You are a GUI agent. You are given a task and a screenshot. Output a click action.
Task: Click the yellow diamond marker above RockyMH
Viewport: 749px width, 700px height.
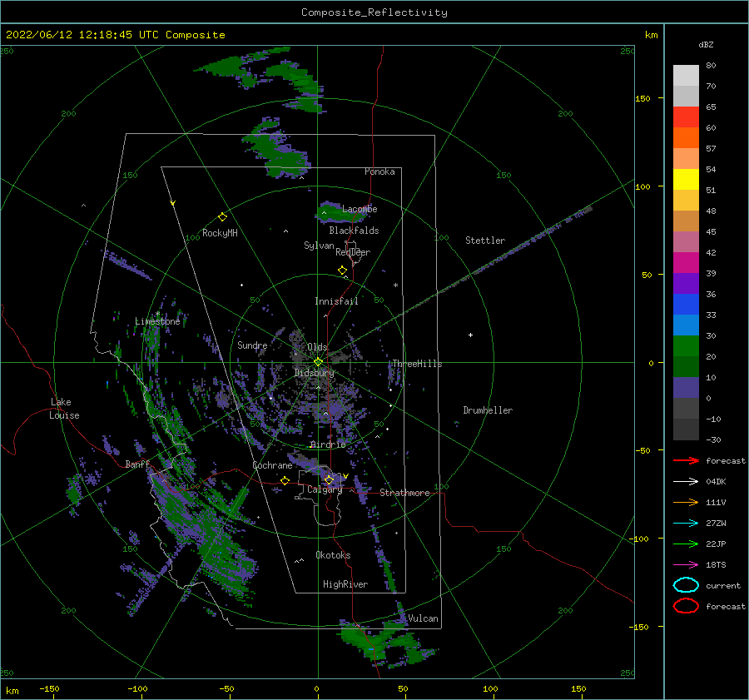coord(222,217)
